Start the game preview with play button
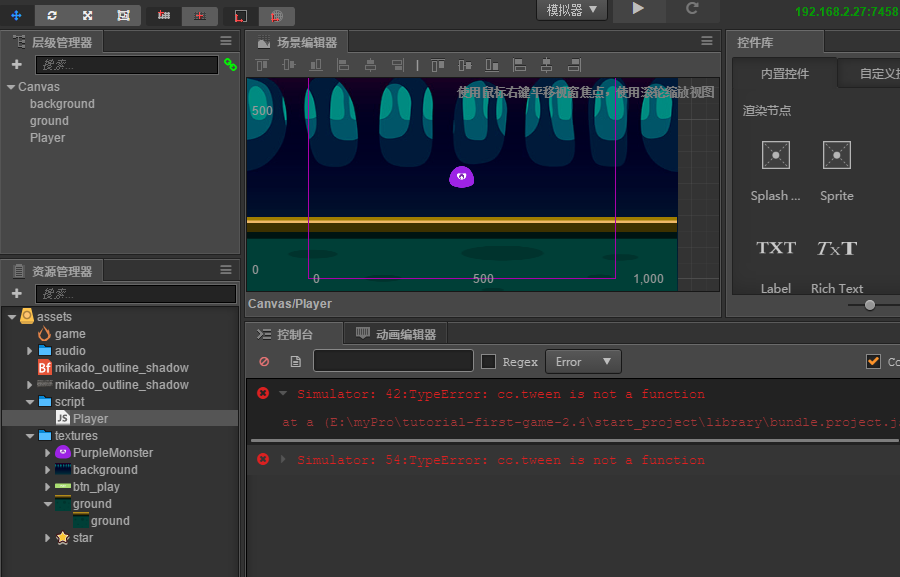This screenshot has height=577, width=900. [x=638, y=9]
